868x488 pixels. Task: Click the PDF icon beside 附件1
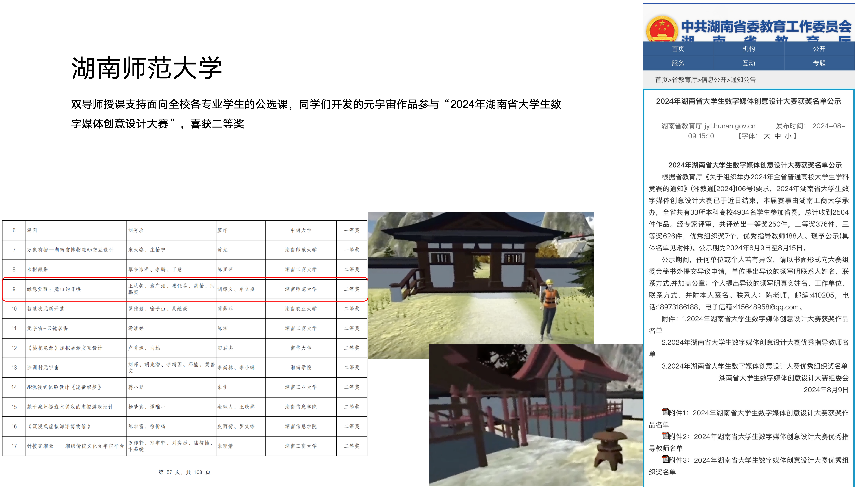(x=665, y=412)
